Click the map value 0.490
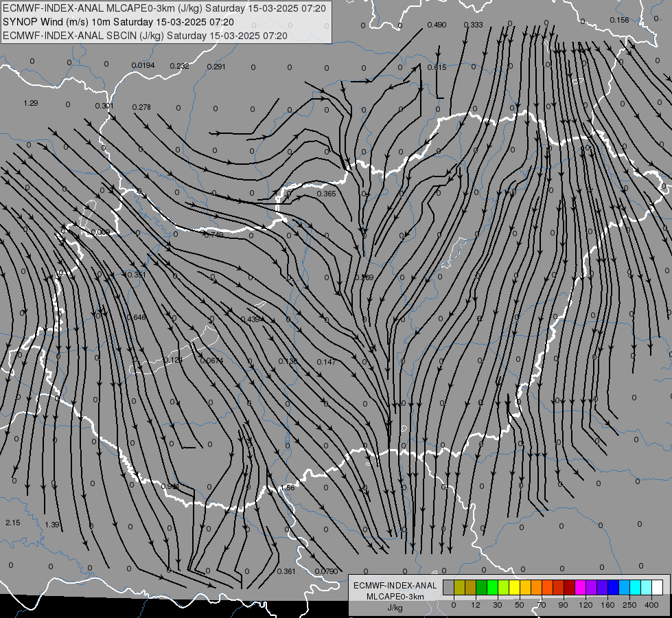The height and width of the screenshot is (618, 672). (x=437, y=25)
